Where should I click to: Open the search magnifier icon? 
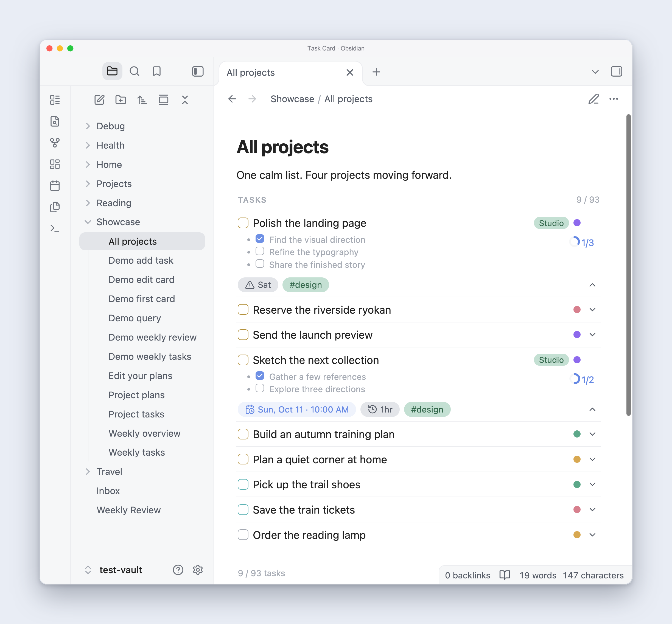[x=134, y=71]
